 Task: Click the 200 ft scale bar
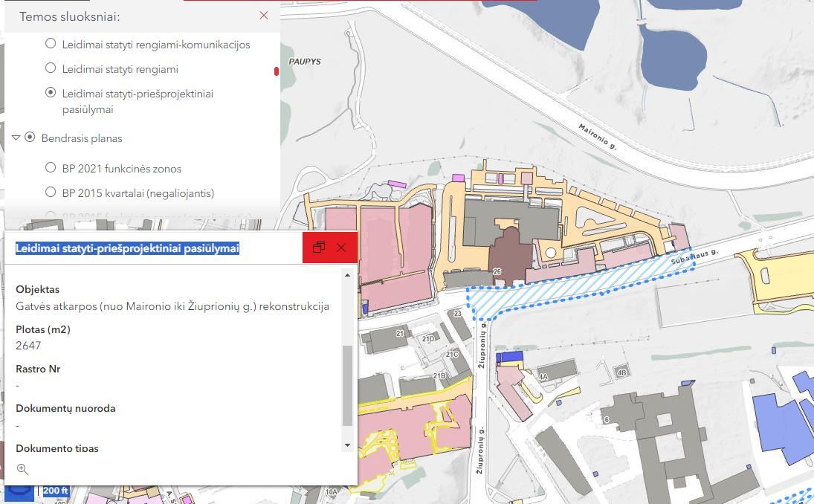pyautogui.click(x=56, y=491)
